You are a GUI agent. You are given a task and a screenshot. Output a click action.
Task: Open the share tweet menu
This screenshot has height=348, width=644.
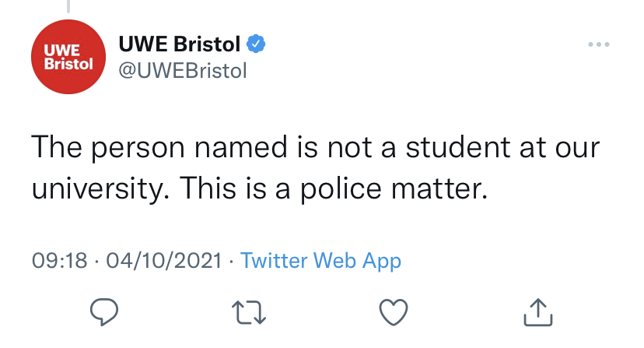[x=538, y=313]
